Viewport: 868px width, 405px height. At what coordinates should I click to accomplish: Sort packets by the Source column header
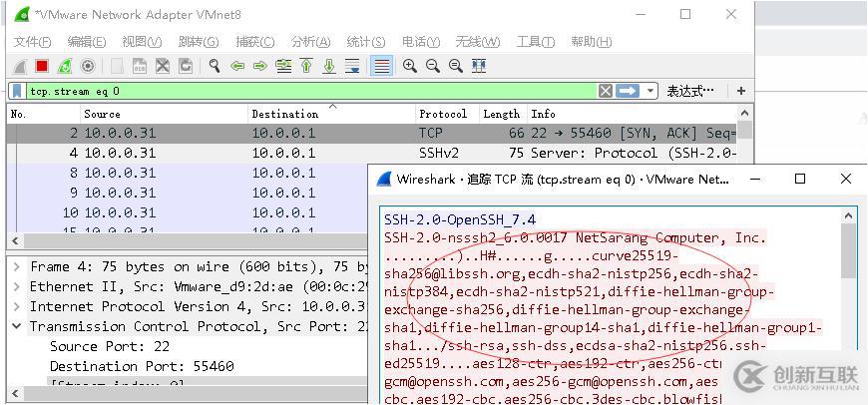coord(165,114)
